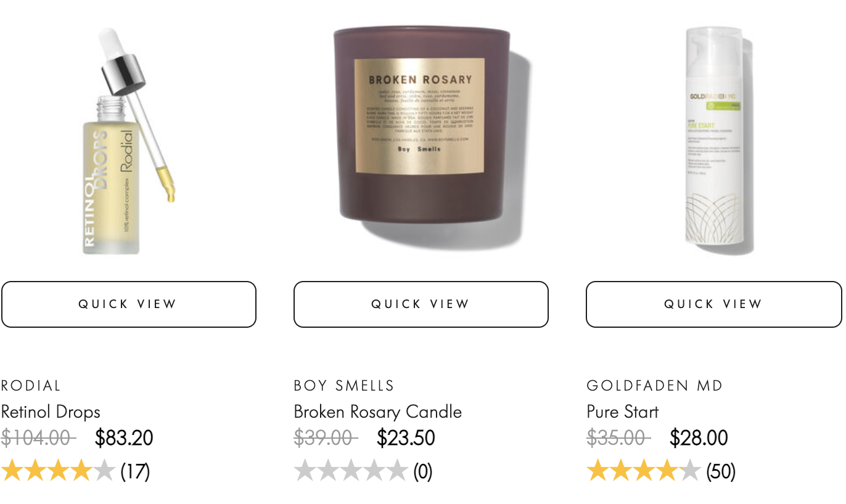This screenshot has height=504, width=846.
Task: Click the star rating under Retinol Drops
Action: 58,471
